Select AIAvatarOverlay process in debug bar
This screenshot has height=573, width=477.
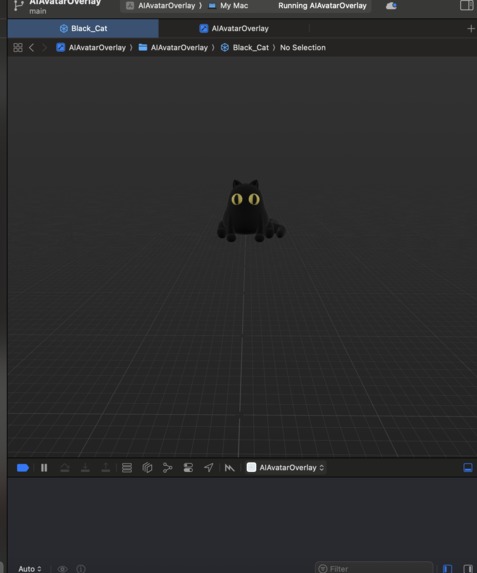point(286,468)
